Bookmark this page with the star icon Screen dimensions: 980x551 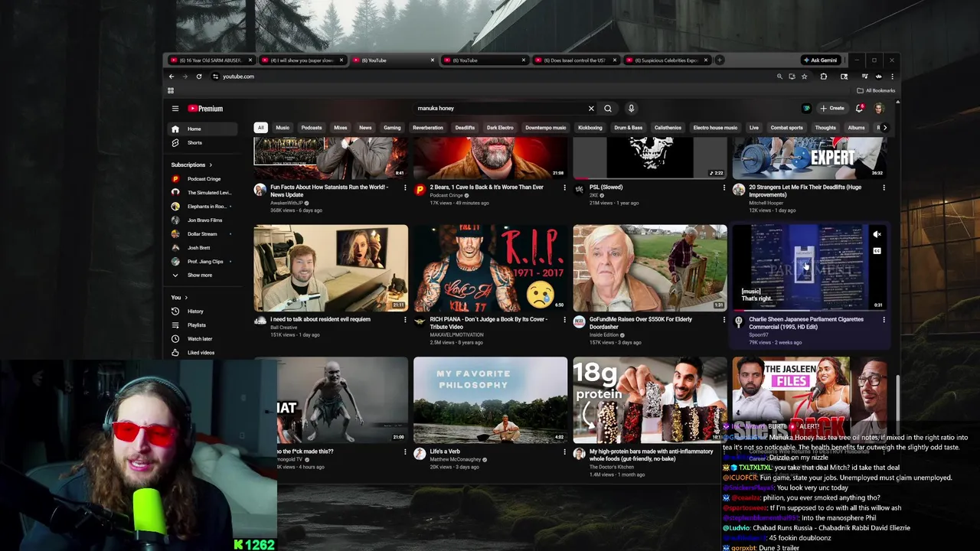click(804, 77)
